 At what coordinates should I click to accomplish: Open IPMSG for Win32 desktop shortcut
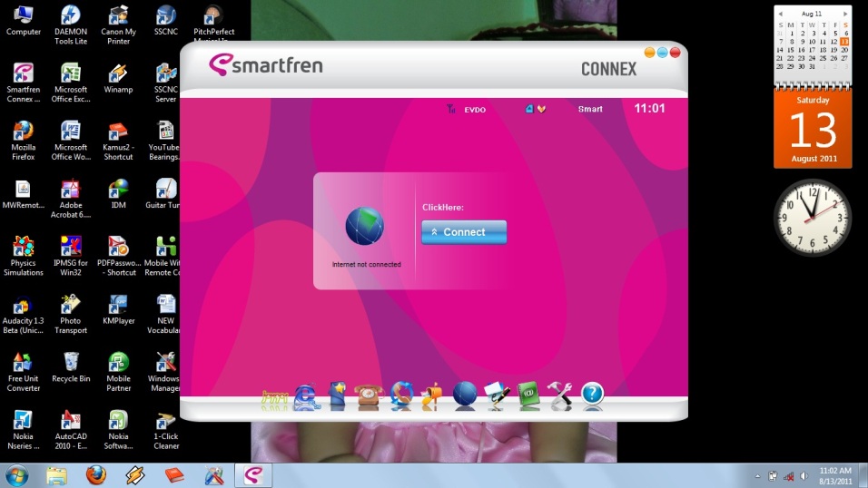click(x=71, y=256)
